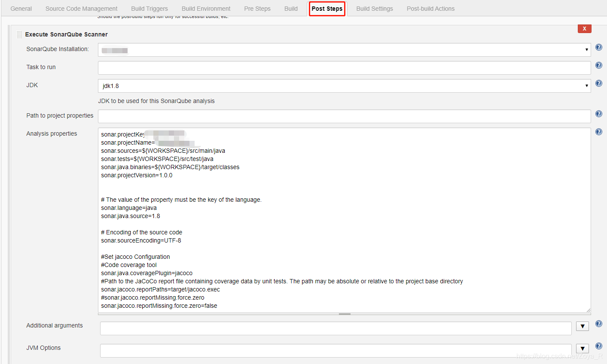Click the '#Code coverage tool' comment line
The image size is (607, 364).
(129, 265)
